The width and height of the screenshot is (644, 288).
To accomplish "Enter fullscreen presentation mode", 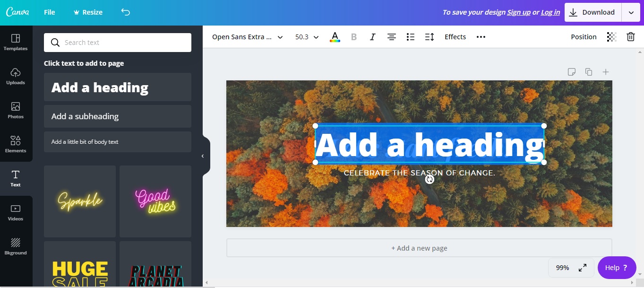I will pyautogui.click(x=583, y=268).
